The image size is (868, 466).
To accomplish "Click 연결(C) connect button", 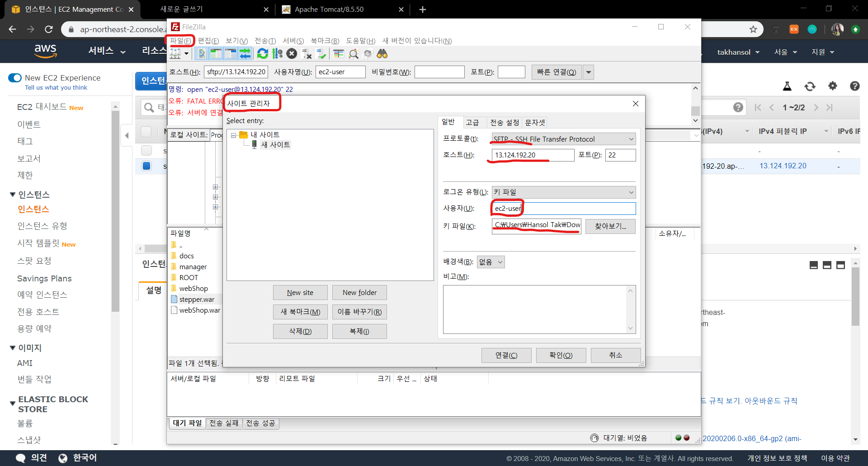I will coord(506,355).
